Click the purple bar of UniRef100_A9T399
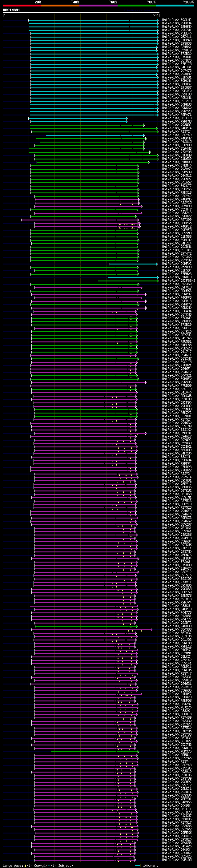The image size is (197, 868). (80, 220)
